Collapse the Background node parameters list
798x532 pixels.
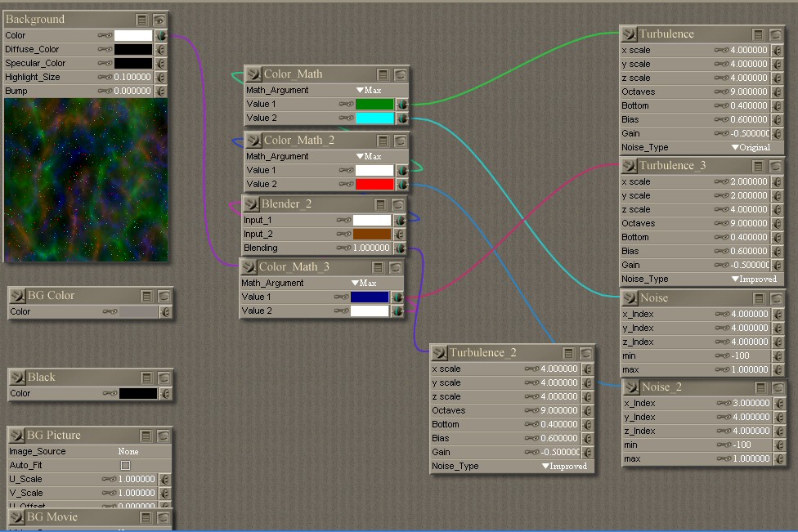click(143, 20)
